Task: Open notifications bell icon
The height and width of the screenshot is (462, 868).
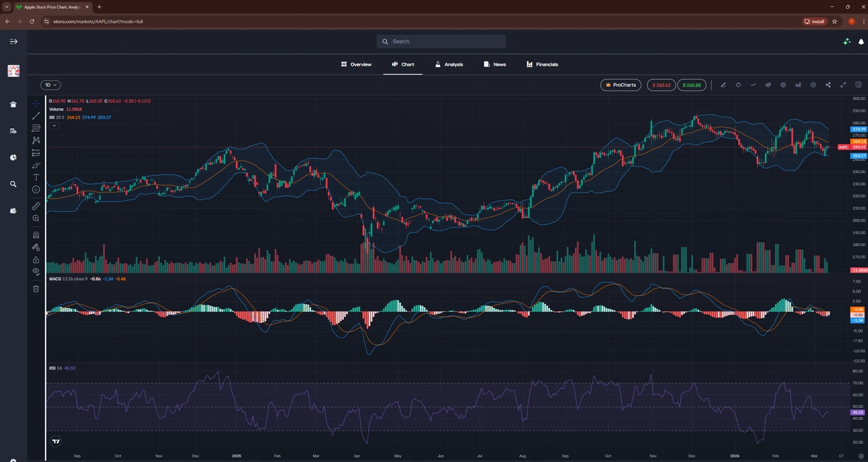Action: coord(861,41)
